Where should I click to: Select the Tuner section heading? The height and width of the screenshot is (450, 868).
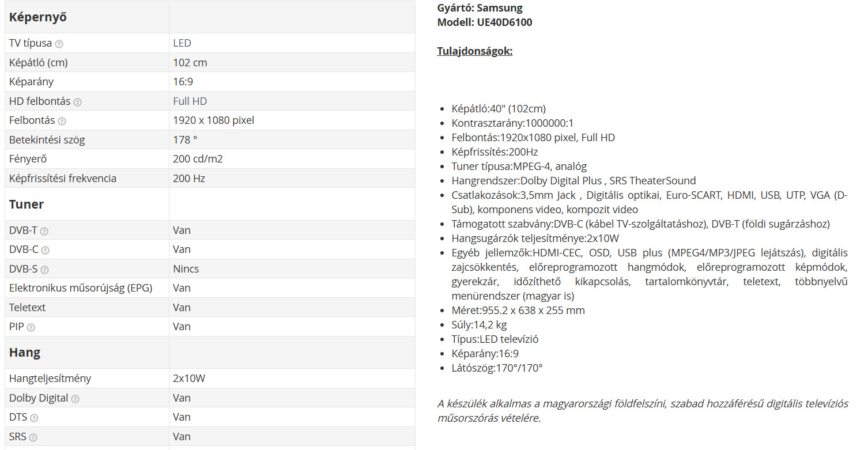(27, 205)
